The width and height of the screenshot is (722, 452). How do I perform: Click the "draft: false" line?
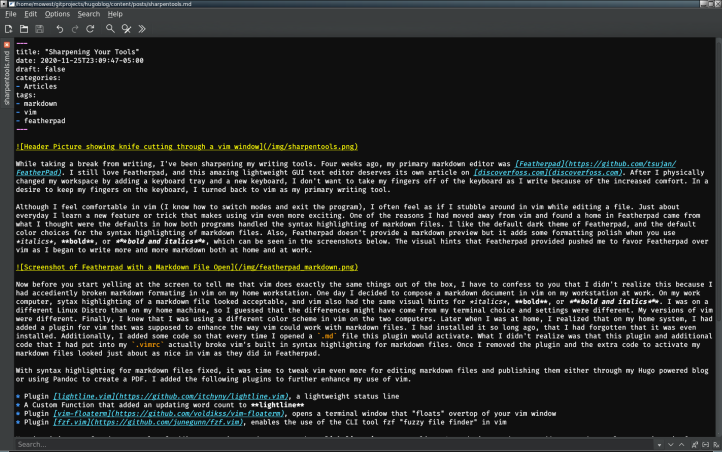tap(41, 70)
